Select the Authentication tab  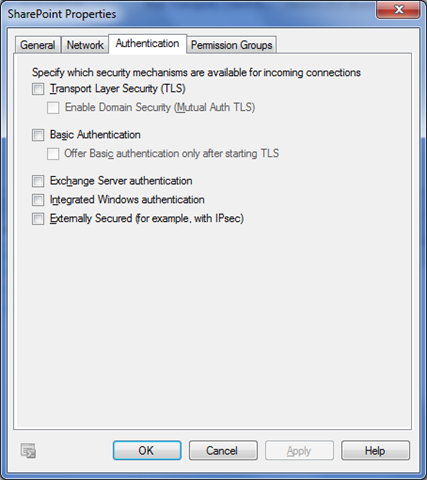(147, 44)
